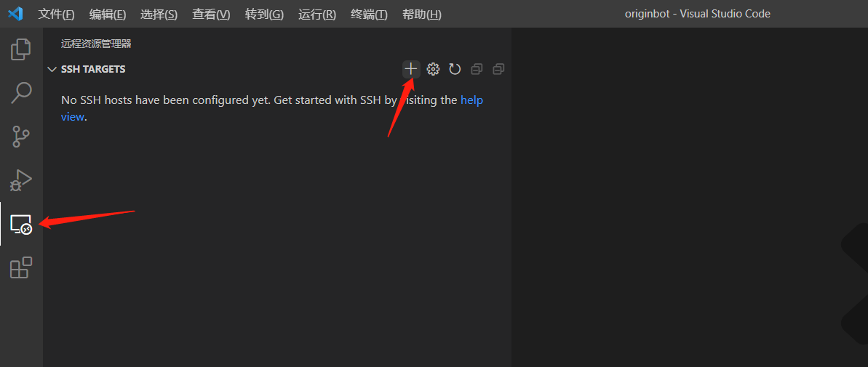868x367 pixels.
Task: Collapse the SSH TARGETS section
Action: 52,69
